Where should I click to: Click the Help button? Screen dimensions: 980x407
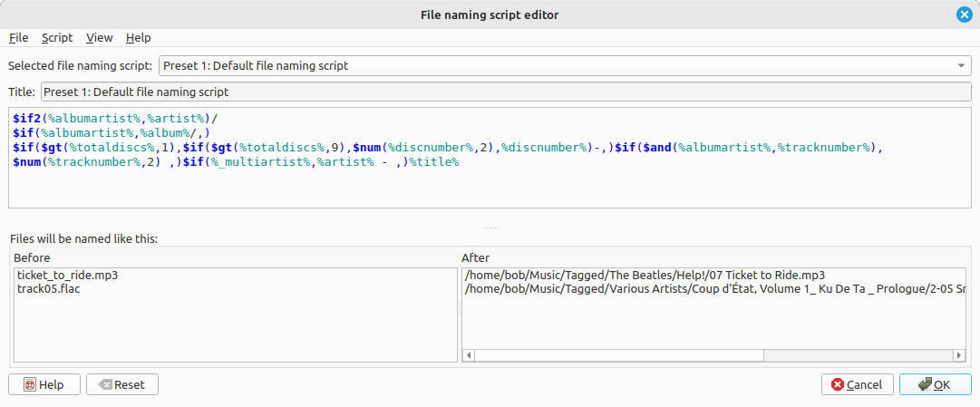pos(44,384)
